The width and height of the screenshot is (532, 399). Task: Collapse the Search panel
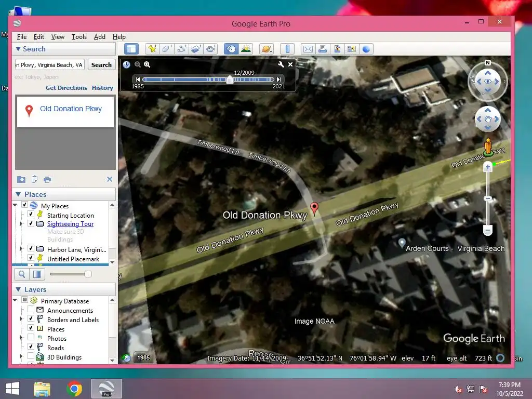(x=18, y=49)
